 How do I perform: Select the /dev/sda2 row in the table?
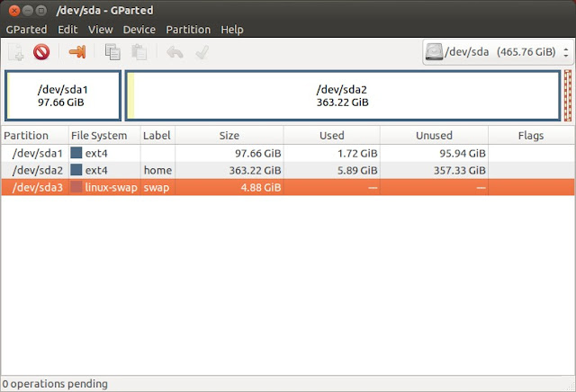point(288,170)
